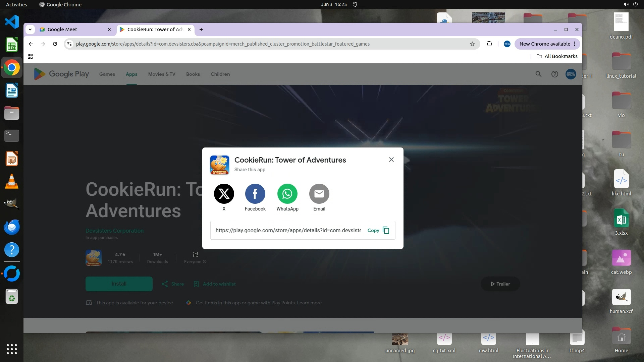Bookmark this page with star icon
Viewport: 644px width, 362px height.
(472, 44)
